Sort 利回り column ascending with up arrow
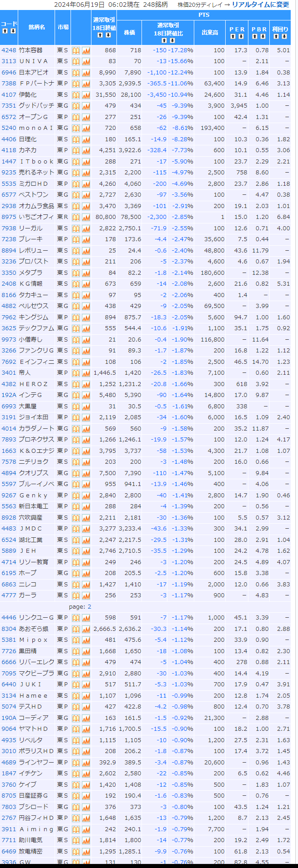298x868 pixels. point(276,37)
